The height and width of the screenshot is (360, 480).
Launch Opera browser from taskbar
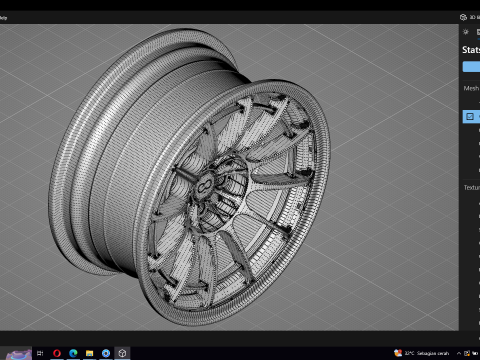[57, 353]
